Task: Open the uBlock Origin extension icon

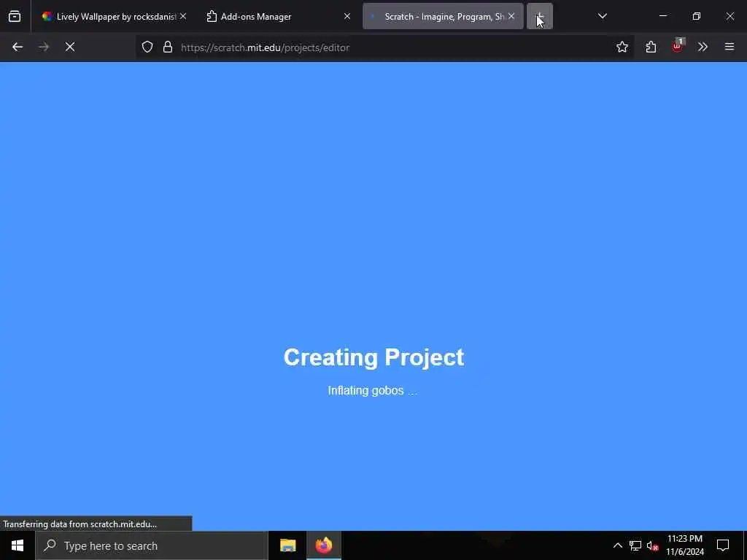Action: [x=678, y=47]
